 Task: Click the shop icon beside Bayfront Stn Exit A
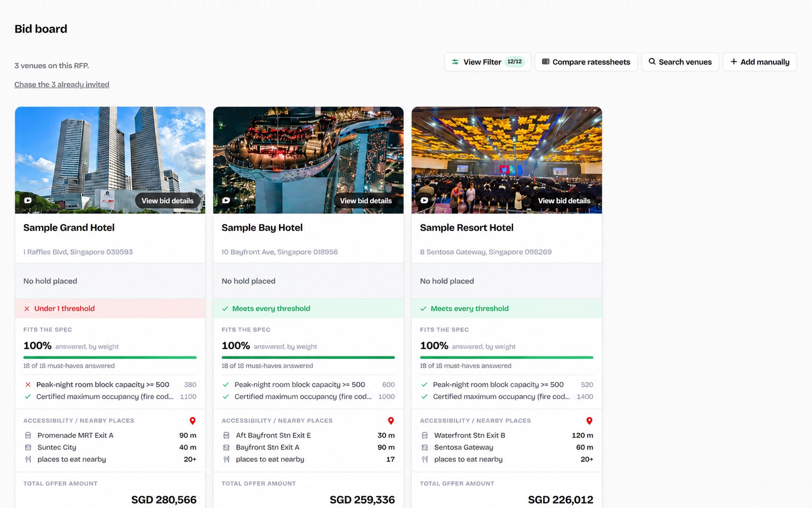coord(226,448)
